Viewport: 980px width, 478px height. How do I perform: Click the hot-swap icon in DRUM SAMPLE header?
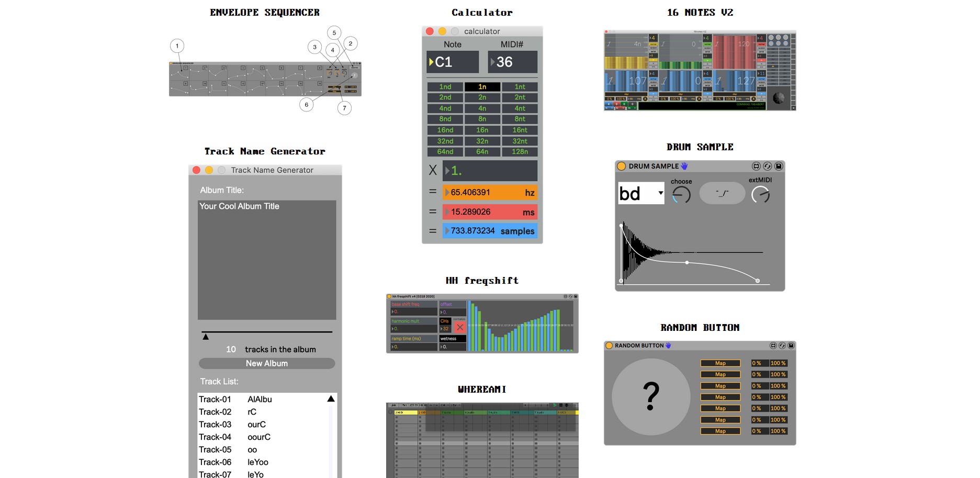click(767, 166)
